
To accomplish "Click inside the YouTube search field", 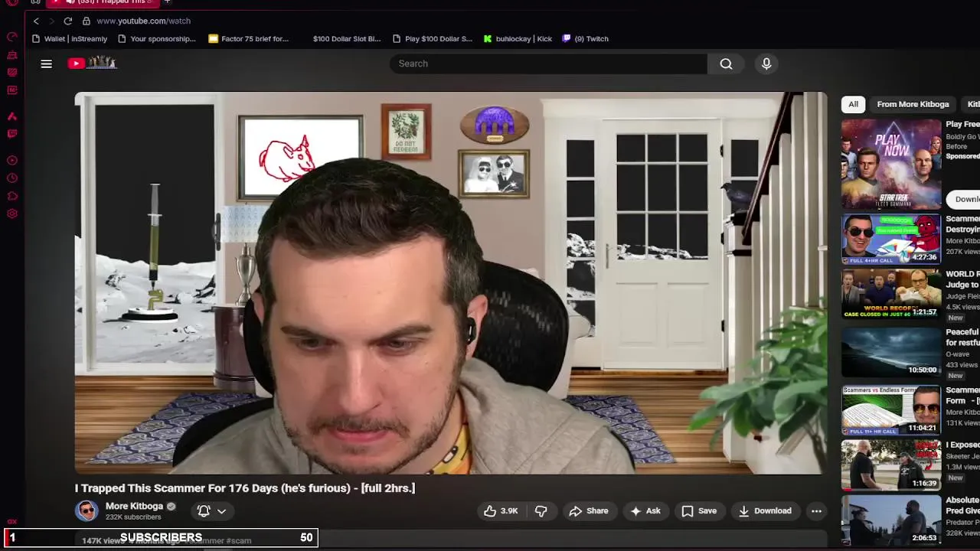I will (x=548, y=64).
